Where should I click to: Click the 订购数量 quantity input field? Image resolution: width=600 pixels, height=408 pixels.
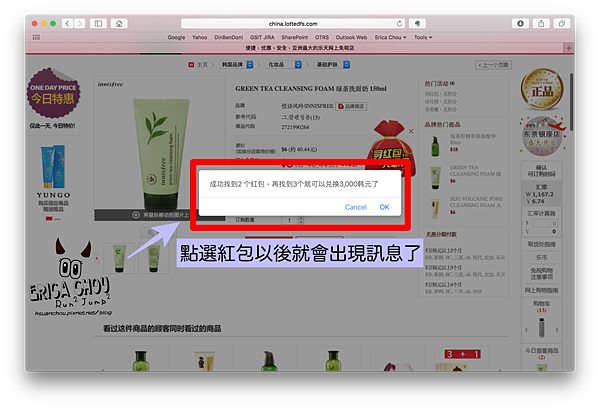click(x=290, y=220)
